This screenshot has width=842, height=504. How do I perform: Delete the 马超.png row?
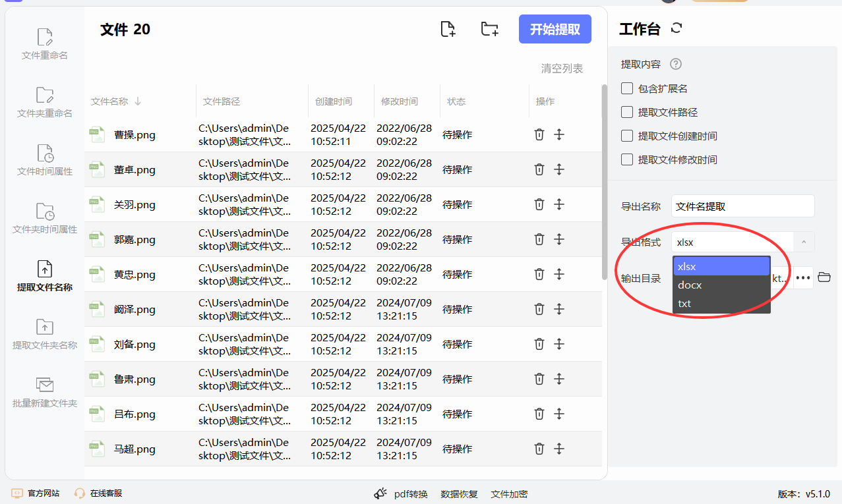(539, 449)
